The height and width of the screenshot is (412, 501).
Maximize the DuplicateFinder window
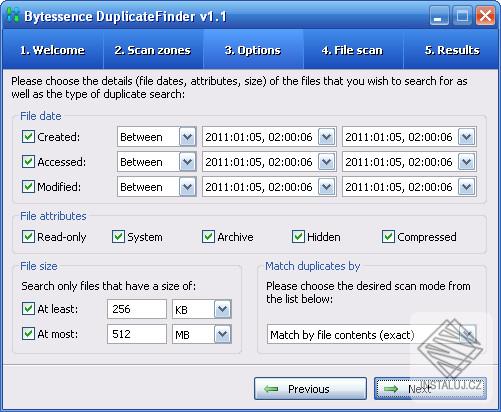tap(462, 16)
